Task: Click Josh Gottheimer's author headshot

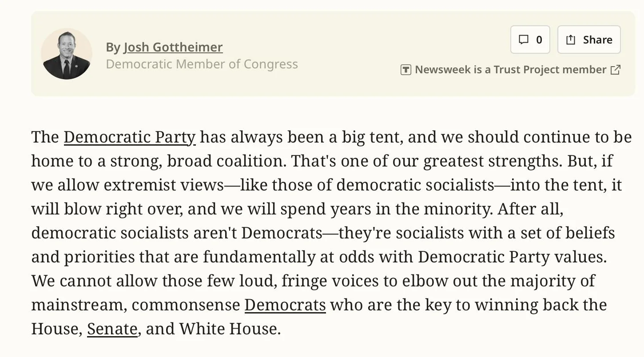Action: (67, 54)
